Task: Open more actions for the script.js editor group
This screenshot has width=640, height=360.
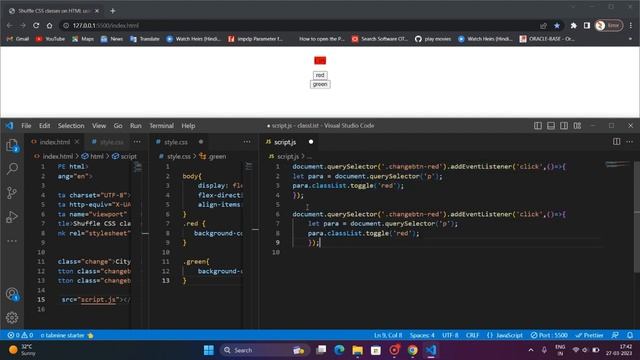Action: pyautogui.click(x=629, y=142)
